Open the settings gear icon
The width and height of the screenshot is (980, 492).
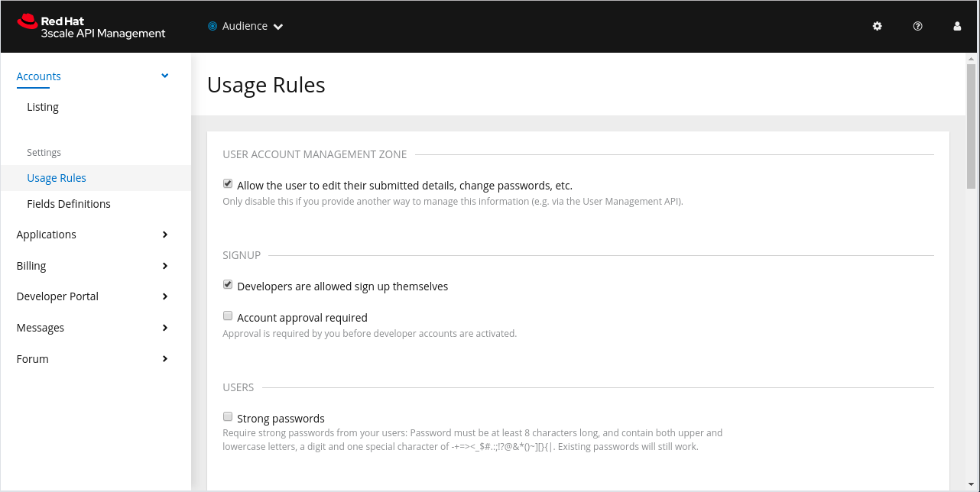coord(877,26)
